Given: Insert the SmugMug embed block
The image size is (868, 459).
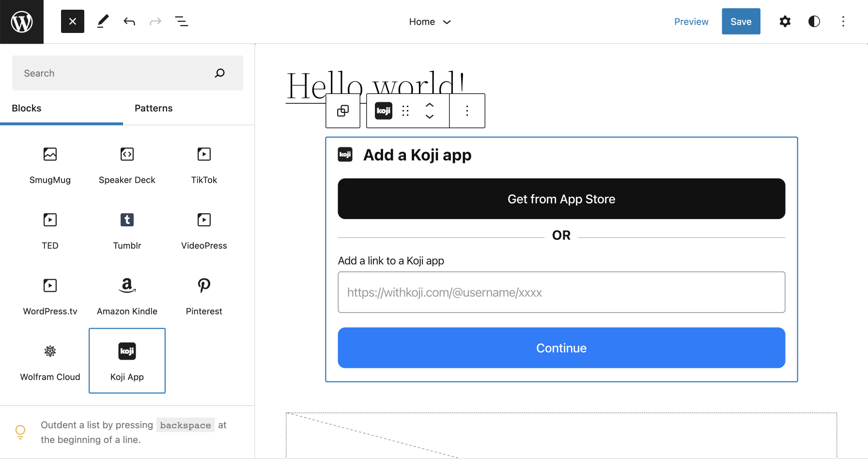Looking at the screenshot, I should pos(50,165).
